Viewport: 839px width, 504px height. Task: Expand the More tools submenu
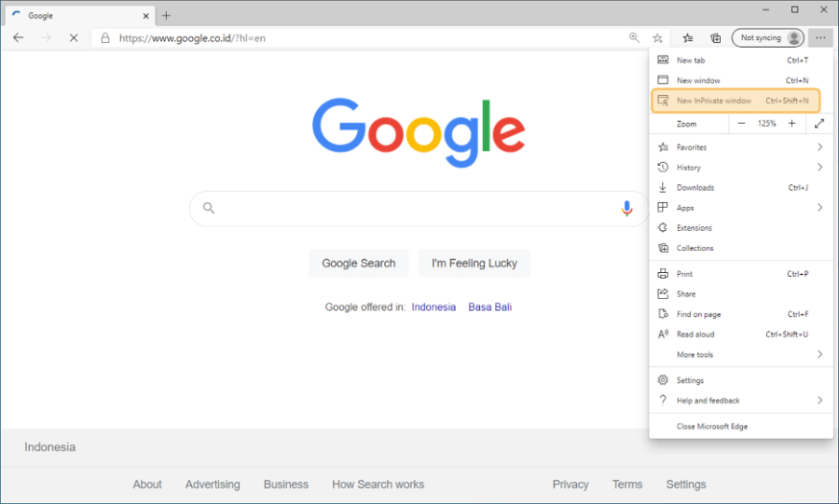[741, 354]
